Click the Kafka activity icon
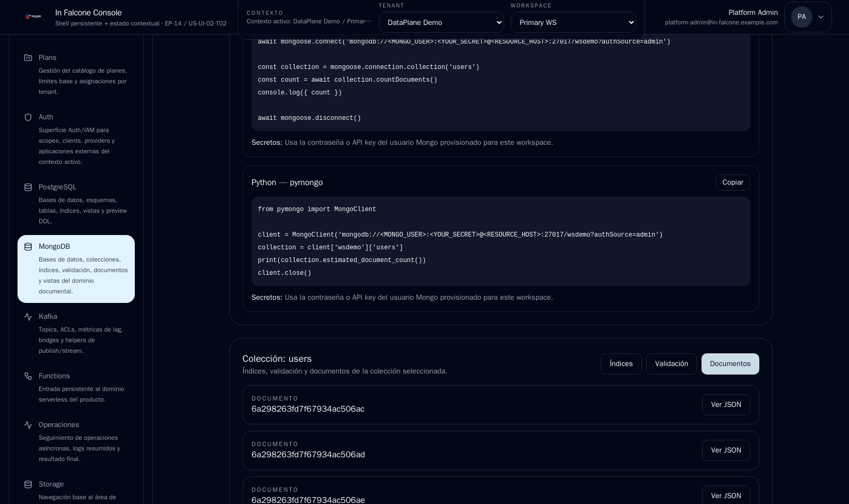849x504 pixels. tap(28, 316)
